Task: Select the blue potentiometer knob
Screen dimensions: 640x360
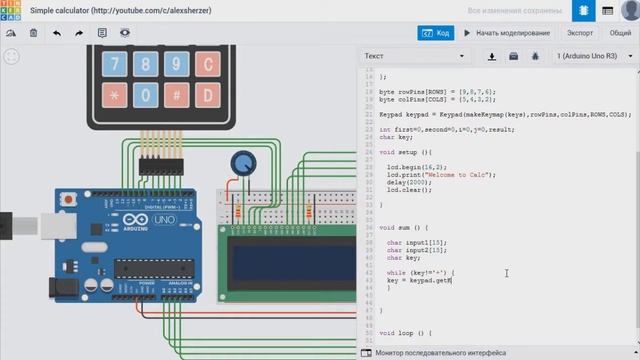Action: [x=243, y=163]
